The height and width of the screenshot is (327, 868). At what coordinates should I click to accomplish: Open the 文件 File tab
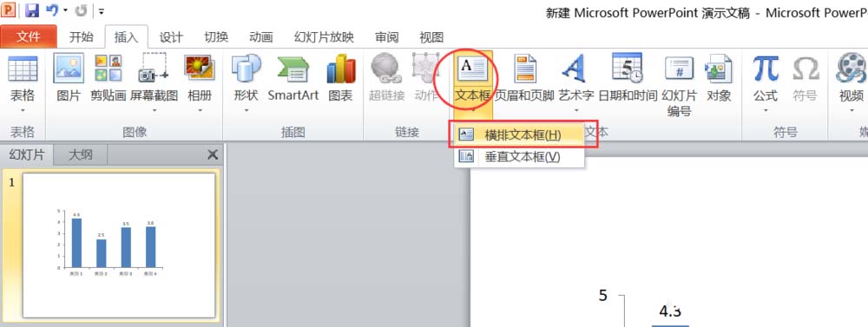29,37
